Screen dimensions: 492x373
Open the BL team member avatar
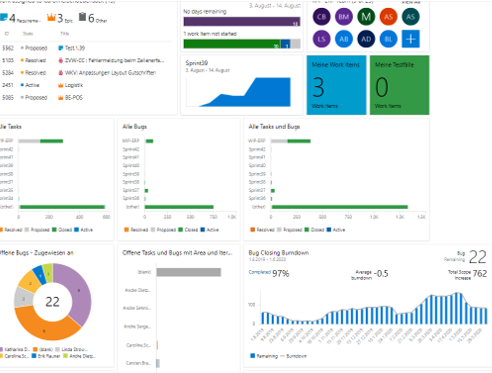pos(388,39)
